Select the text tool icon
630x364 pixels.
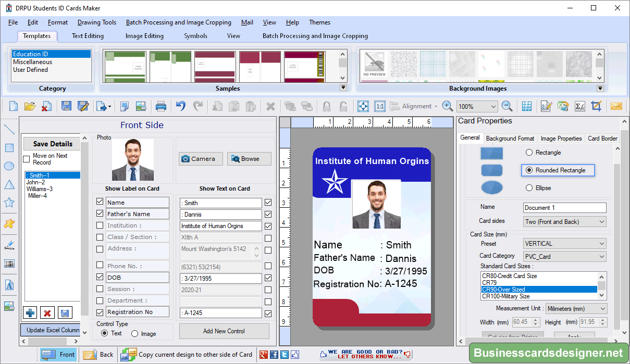[9, 285]
